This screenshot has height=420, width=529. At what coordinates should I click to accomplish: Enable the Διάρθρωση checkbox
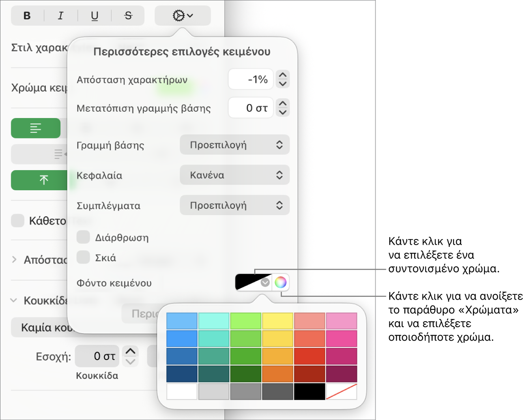83,237
